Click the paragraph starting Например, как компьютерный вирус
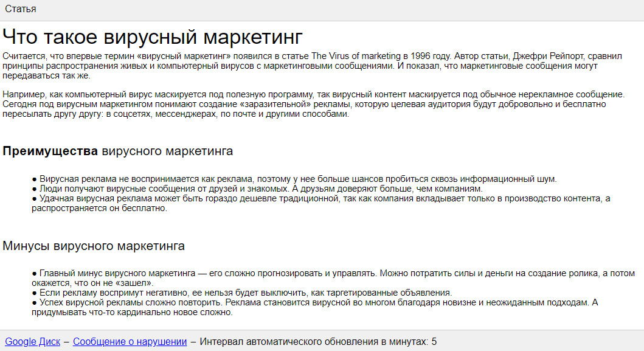644x351 pixels. [313, 104]
